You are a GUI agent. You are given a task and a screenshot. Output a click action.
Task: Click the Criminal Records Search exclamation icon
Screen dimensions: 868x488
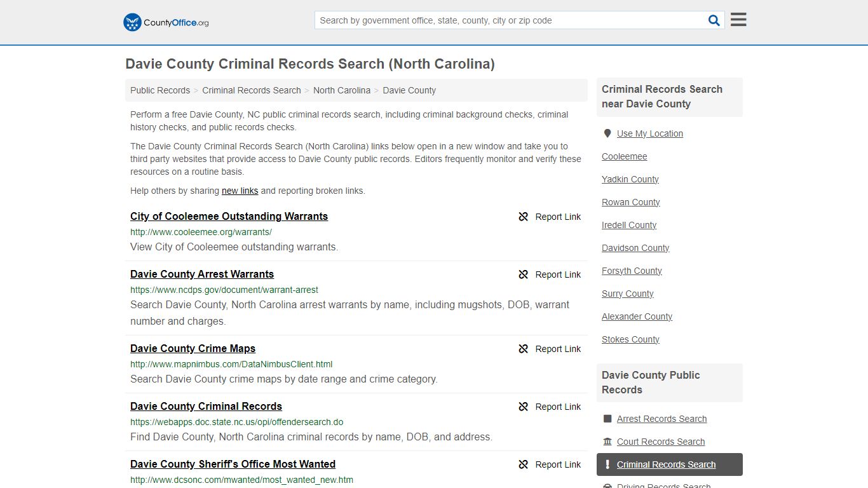[607, 464]
